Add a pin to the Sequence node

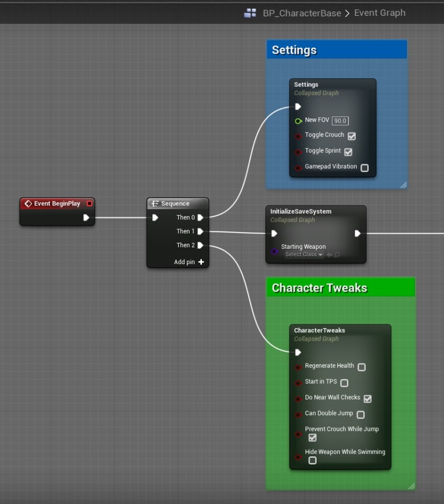[201, 262]
